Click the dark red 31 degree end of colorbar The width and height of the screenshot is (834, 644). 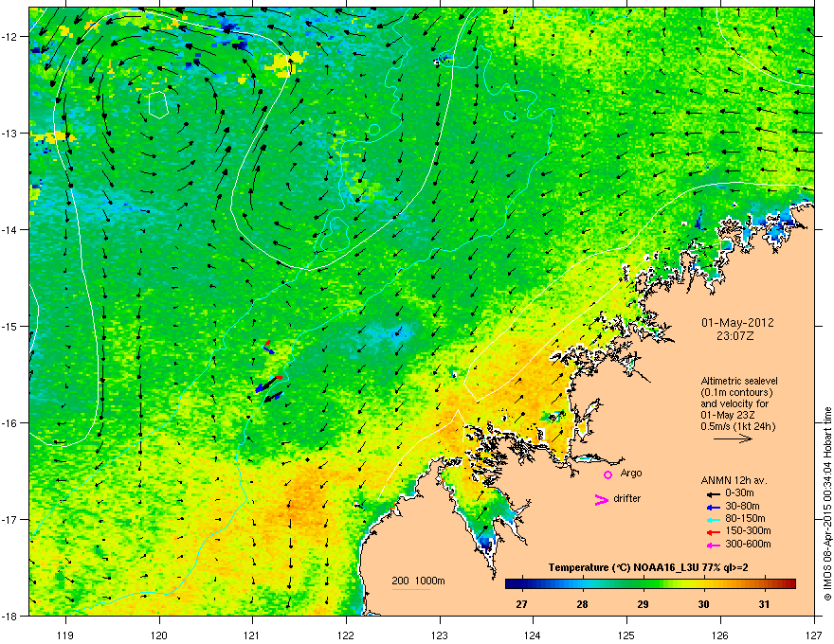(789, 584)
